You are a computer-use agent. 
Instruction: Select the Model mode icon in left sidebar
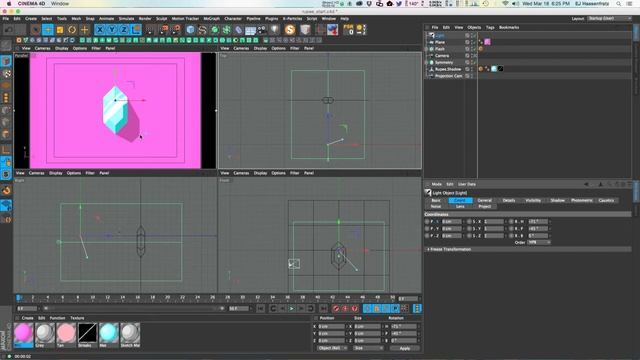[x=6, y=61]
